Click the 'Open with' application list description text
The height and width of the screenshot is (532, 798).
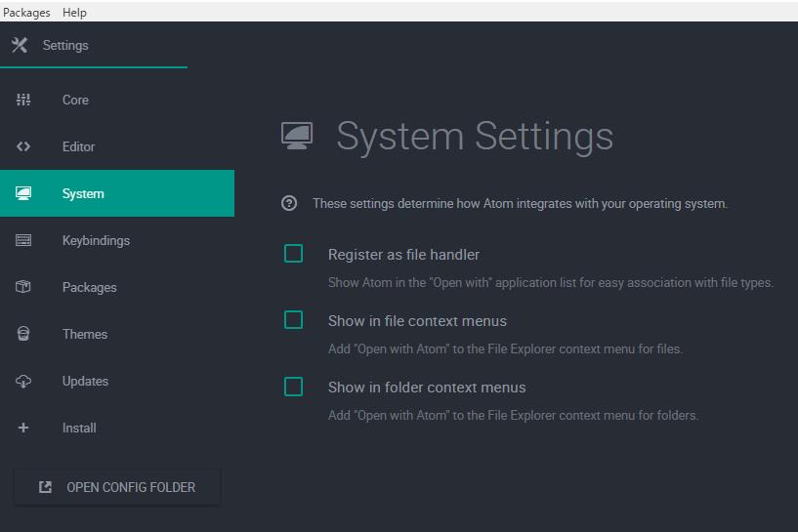(551, 282)
